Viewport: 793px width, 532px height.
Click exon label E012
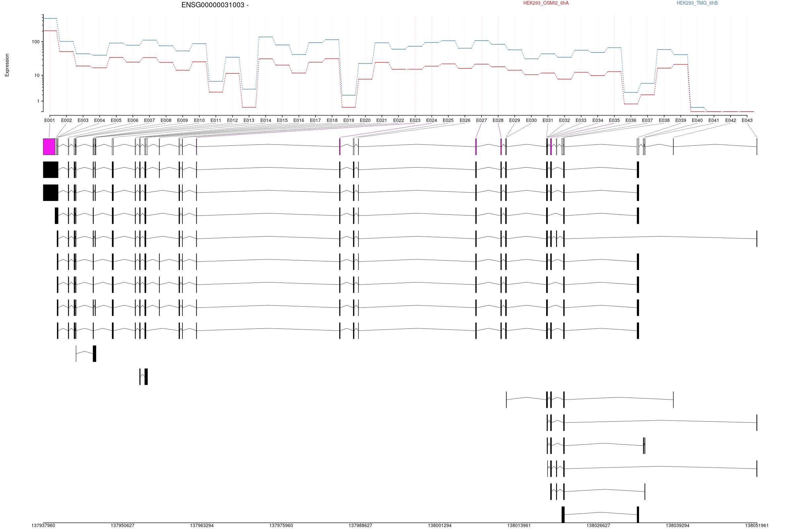click(232, 121)
